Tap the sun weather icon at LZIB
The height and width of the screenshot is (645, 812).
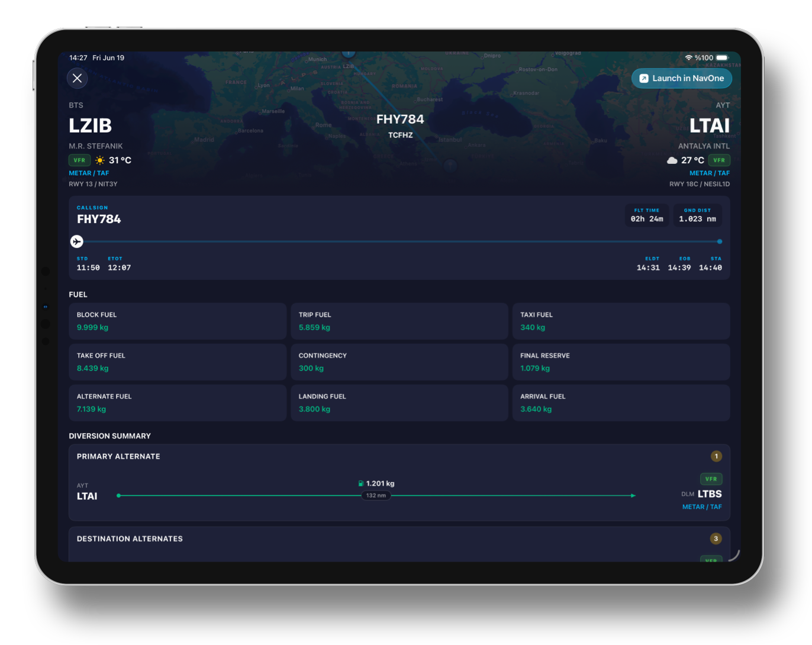tap(100, 160)
